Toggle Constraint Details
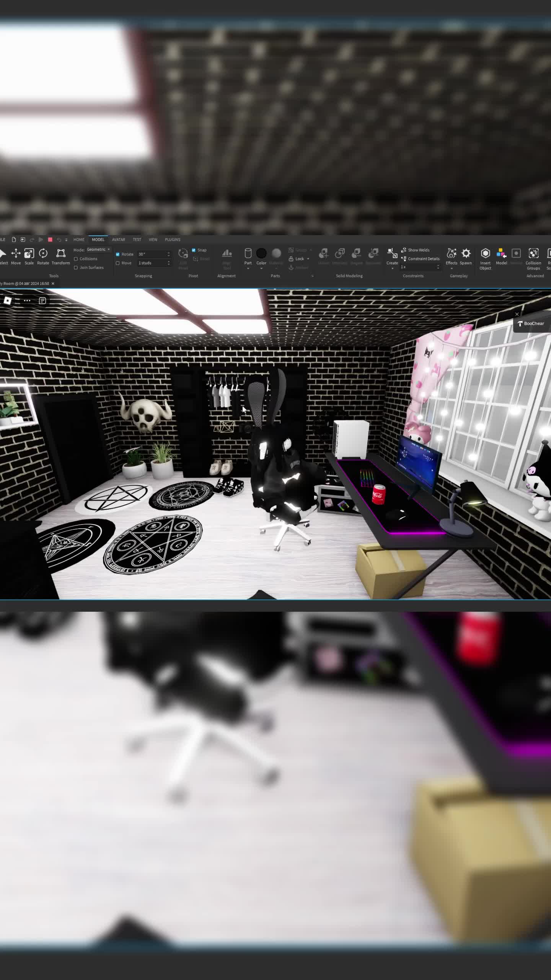This screenshot has width=551, height=980. pos(420,259)
